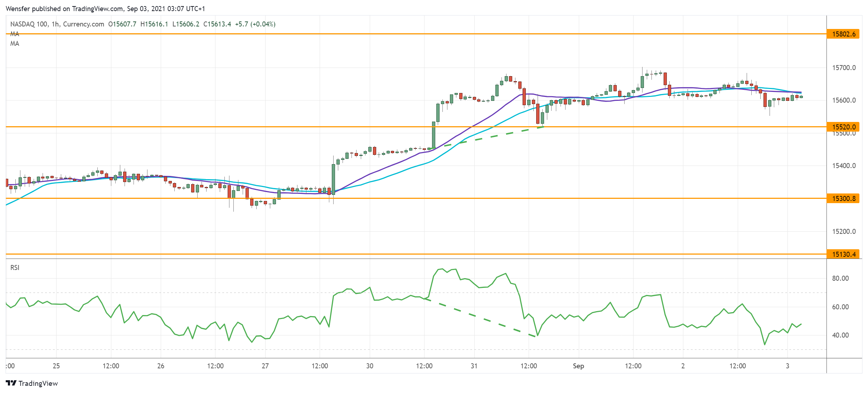Click the RSI 40.00 scale label

click(840, 335)
